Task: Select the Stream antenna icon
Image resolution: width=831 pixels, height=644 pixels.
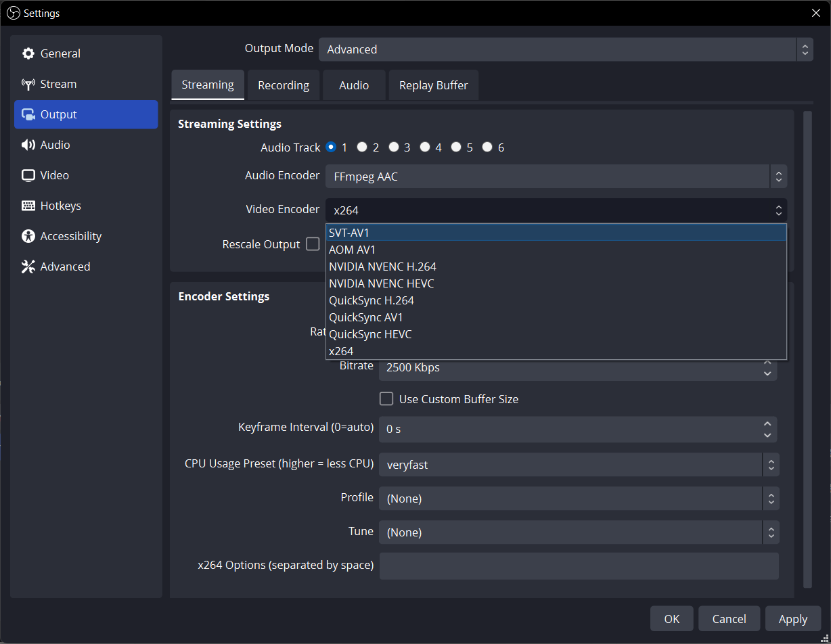Action: click(x=28, y=84)
